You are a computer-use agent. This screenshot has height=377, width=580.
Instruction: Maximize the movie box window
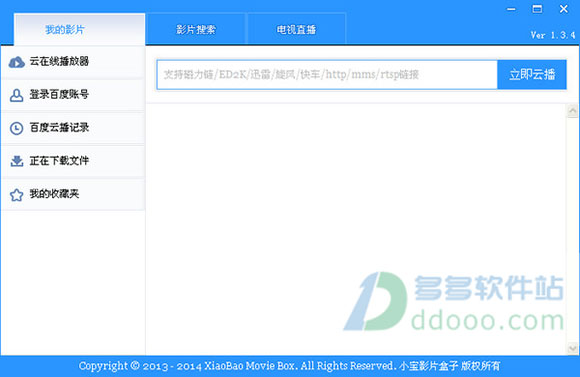(x=537, y=9)
